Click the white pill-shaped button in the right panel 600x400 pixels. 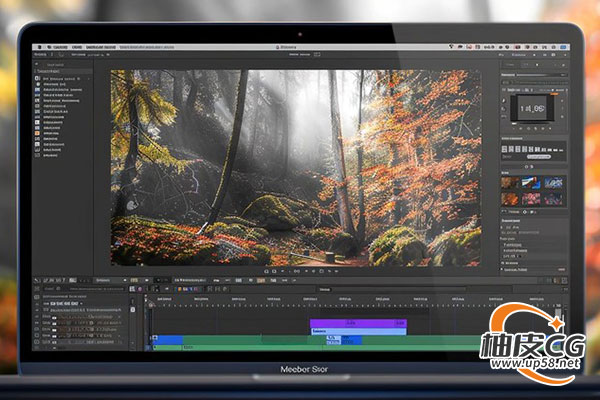538,157
